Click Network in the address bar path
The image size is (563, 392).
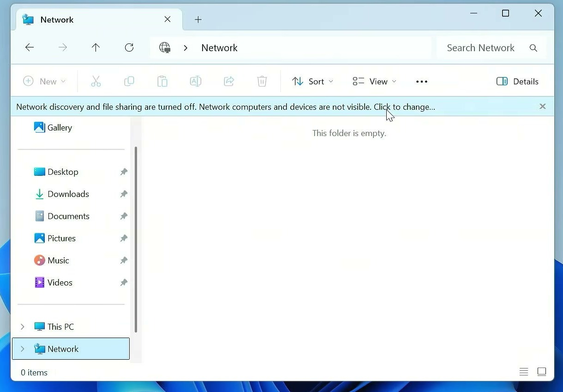[x=219, y=48]
